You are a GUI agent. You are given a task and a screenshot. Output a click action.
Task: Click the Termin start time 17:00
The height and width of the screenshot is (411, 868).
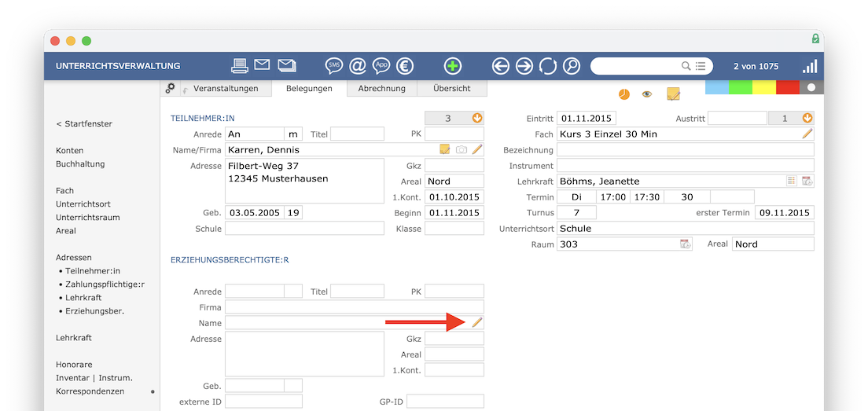point(612,196)
